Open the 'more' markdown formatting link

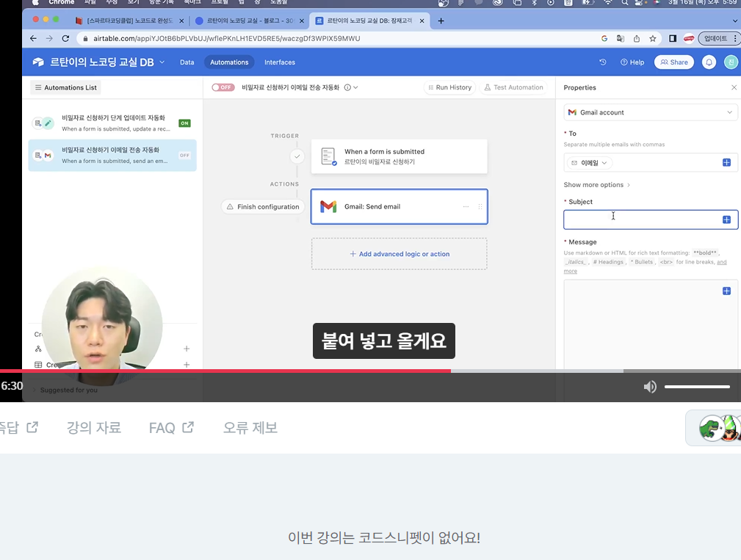570,271
